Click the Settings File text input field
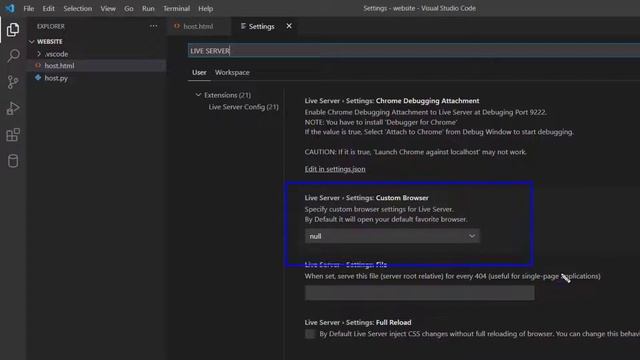 [420, 293]
